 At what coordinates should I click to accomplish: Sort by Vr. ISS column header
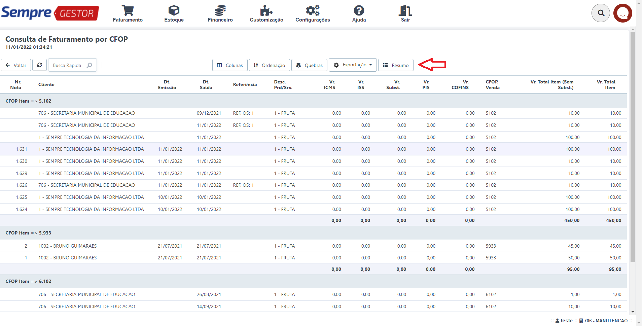point(361,84)
